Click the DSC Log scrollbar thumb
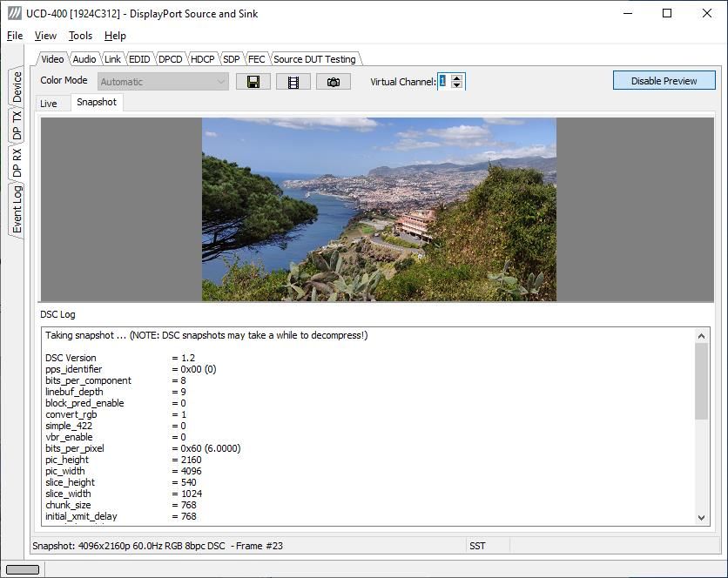The height and width of the screenshot is (578, 728). pos(701,381)
